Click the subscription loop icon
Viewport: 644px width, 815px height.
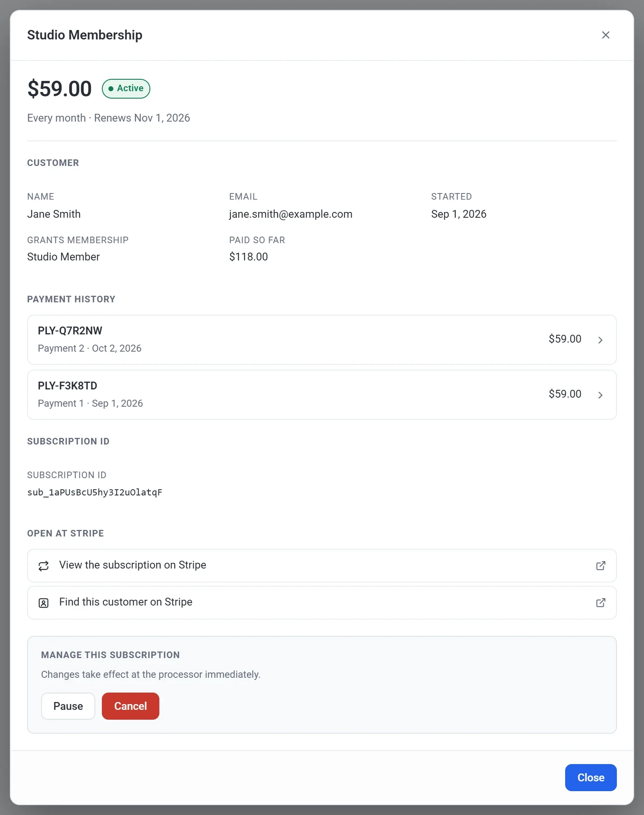point(44,566)
